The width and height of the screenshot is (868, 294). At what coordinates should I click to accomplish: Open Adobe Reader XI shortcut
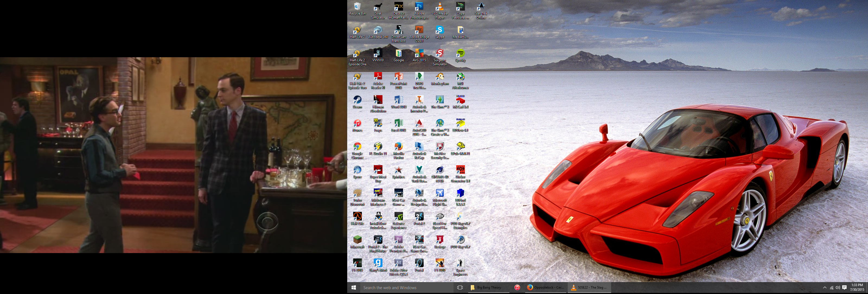tap(378, 81)
